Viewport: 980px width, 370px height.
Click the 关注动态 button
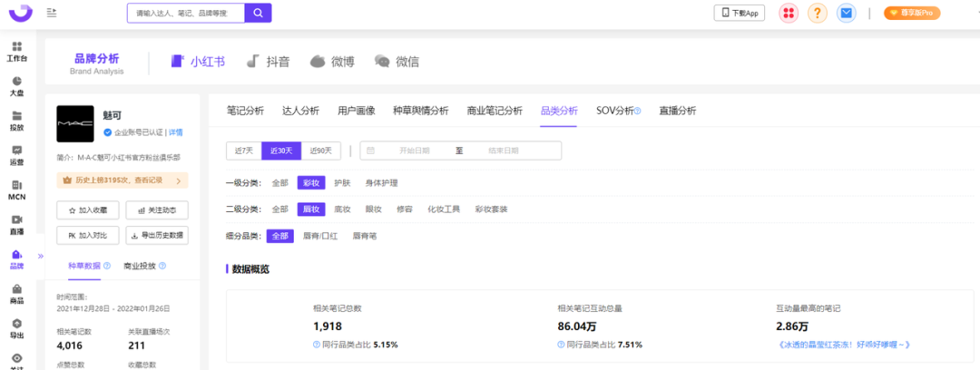pos(157,210)
